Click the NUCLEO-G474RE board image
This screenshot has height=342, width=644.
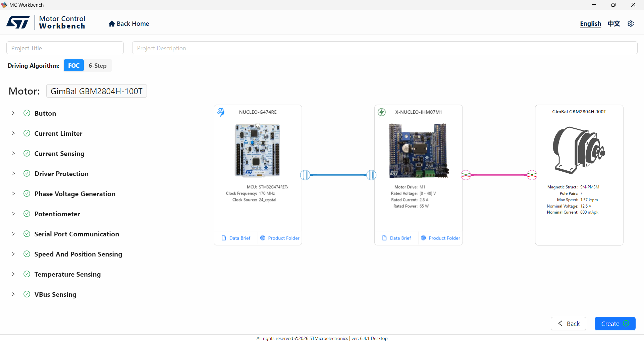click(258, 150)
